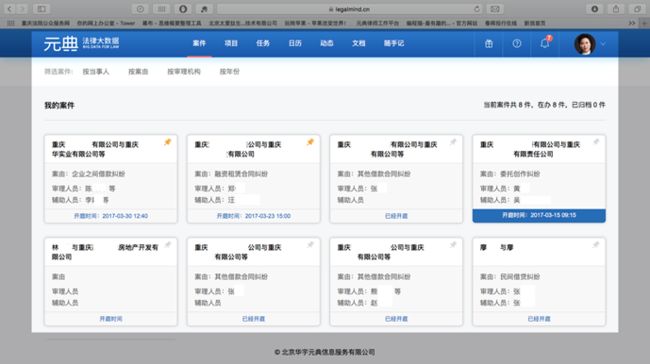Filter cases 按审理机构

[184, 72]
